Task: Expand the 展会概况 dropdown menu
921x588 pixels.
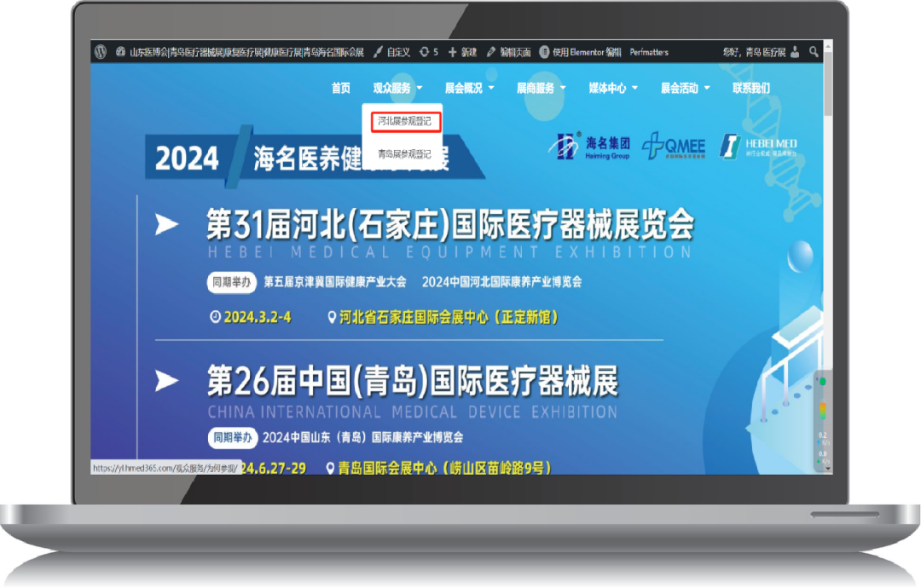Action: coord(469,88)
